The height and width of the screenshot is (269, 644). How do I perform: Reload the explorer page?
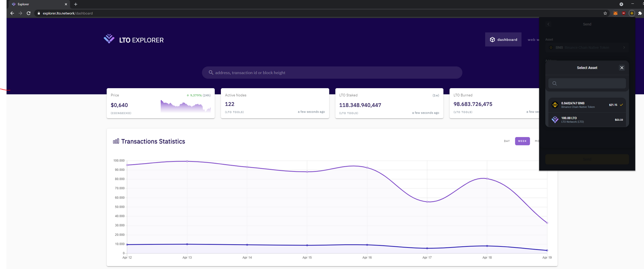pos(29,13)
